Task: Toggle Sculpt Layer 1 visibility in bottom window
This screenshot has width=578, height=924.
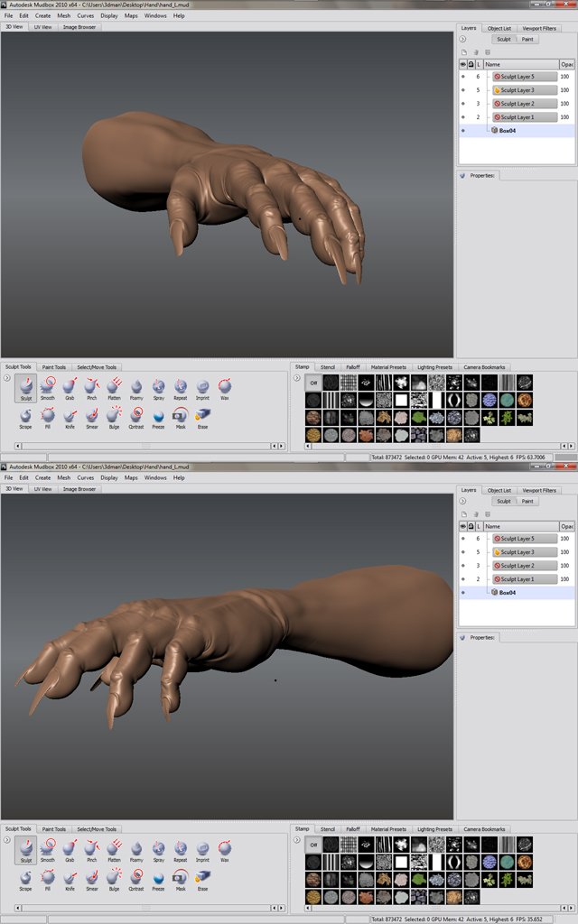Action: 463,579
